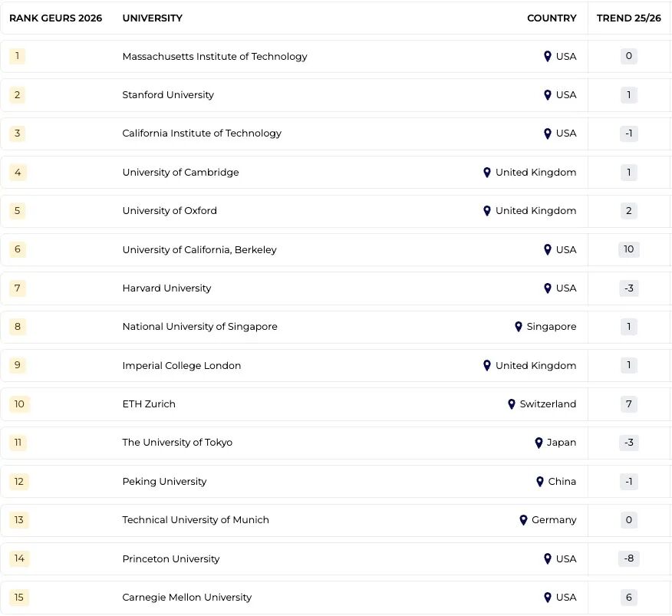Click the rank 6 badge
The image size is (672, 616).
(x=18, y=250)
